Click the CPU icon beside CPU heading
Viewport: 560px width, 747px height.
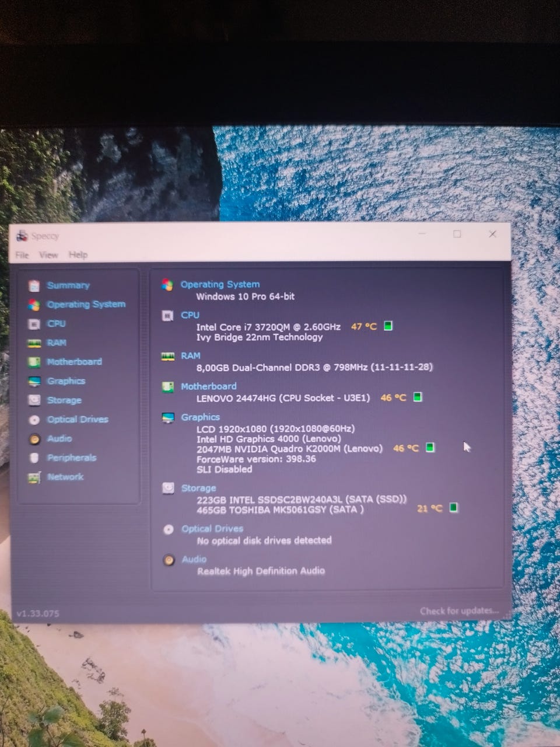click(x=167, y=316)
